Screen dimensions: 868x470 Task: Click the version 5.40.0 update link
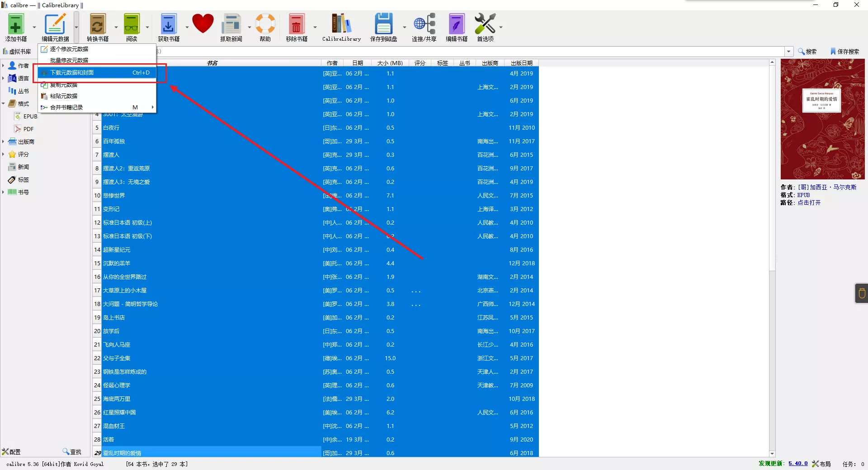(x=798, y=463)
